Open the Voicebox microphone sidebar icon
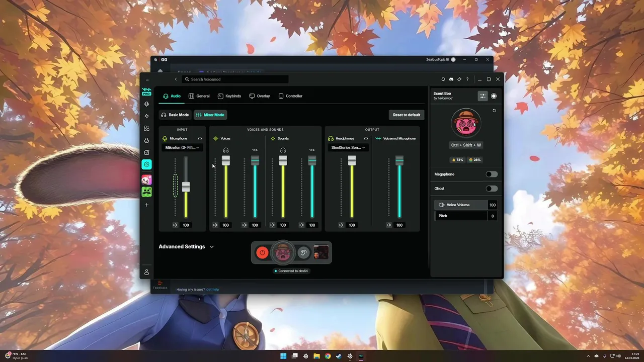 (x=146, y=104)
